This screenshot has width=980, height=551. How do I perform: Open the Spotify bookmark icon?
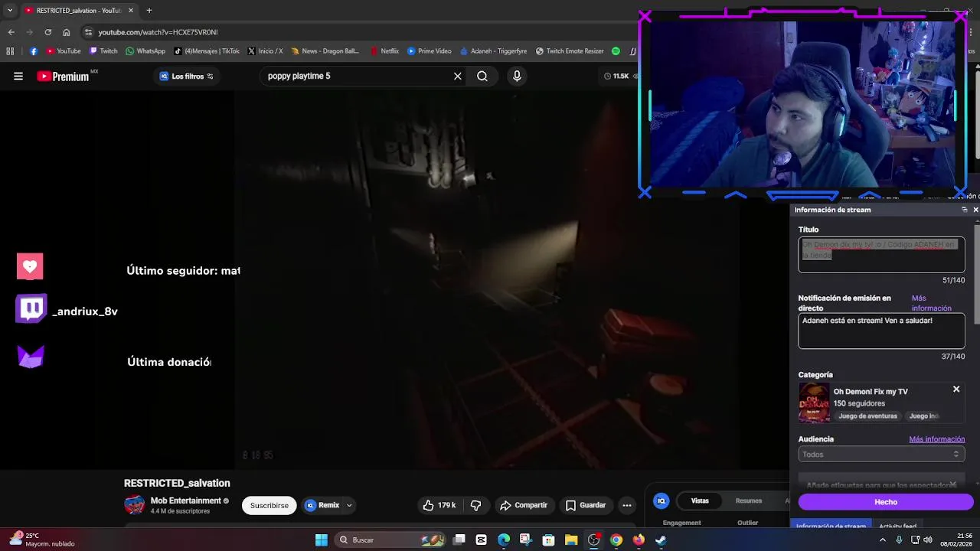(616, 51)
